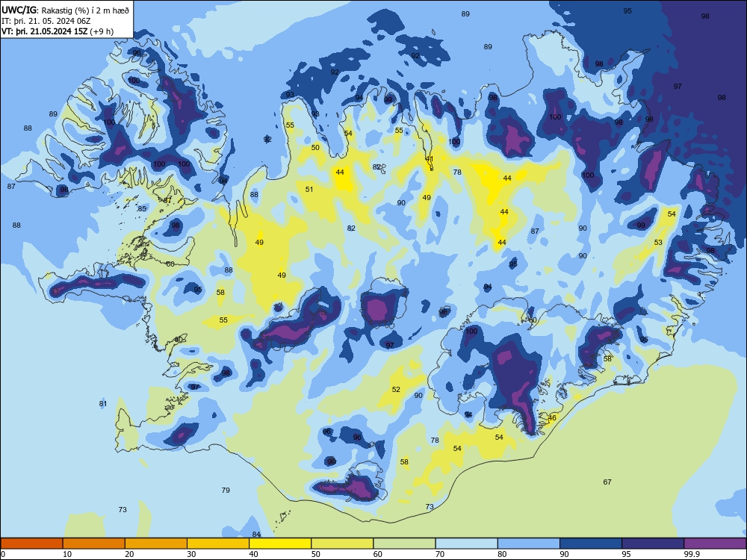Click the humidity value '41' in the north fjord
747x560 pixels.
(430, 159)
